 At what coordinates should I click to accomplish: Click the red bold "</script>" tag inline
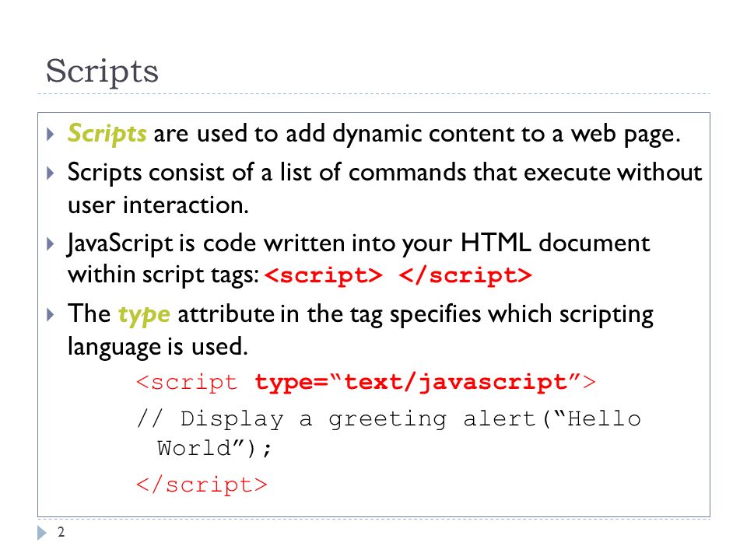(x=465, y=275)
